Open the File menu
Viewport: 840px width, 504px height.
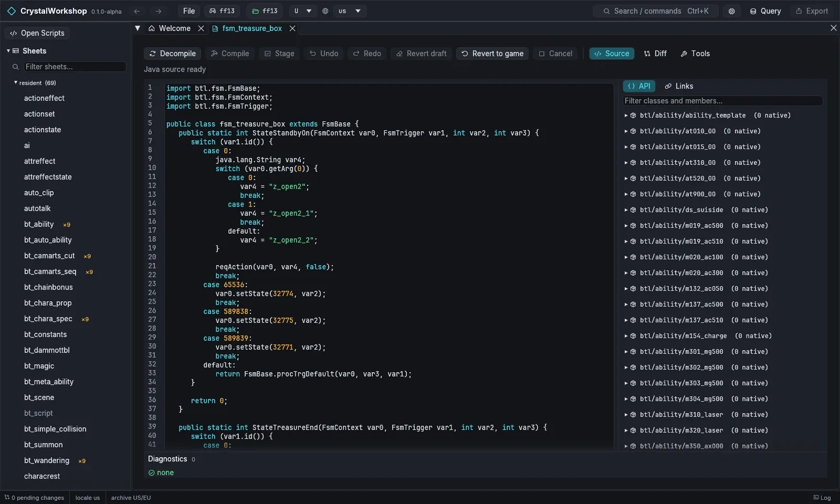[x=189, y=11]
